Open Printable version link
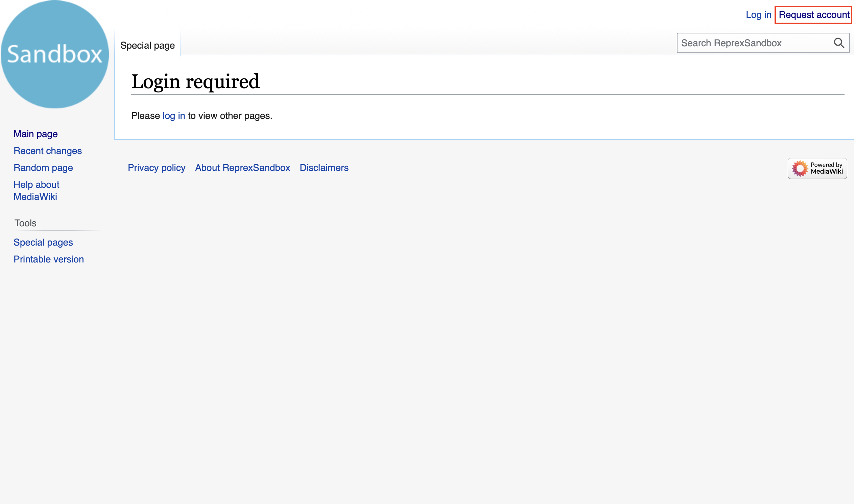The width and height of the screenshot is (854, 504). [49, 259]
